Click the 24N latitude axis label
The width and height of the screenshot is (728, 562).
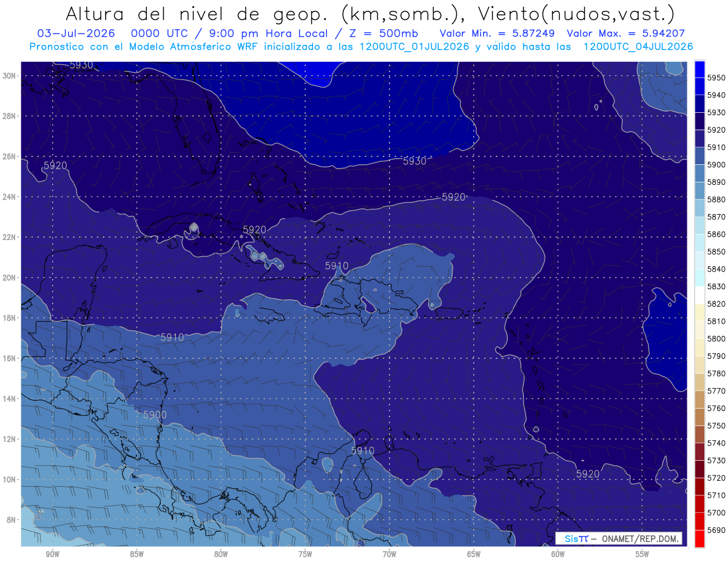coord(9,197)
